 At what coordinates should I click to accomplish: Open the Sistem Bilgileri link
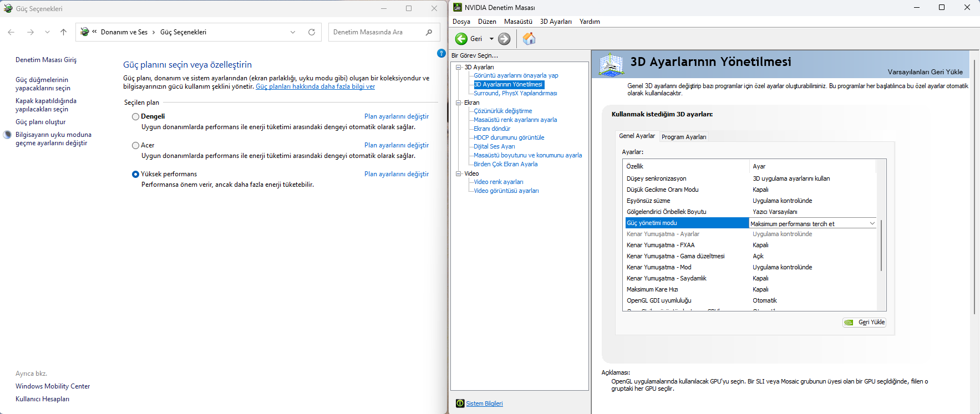tap(484, 403)
